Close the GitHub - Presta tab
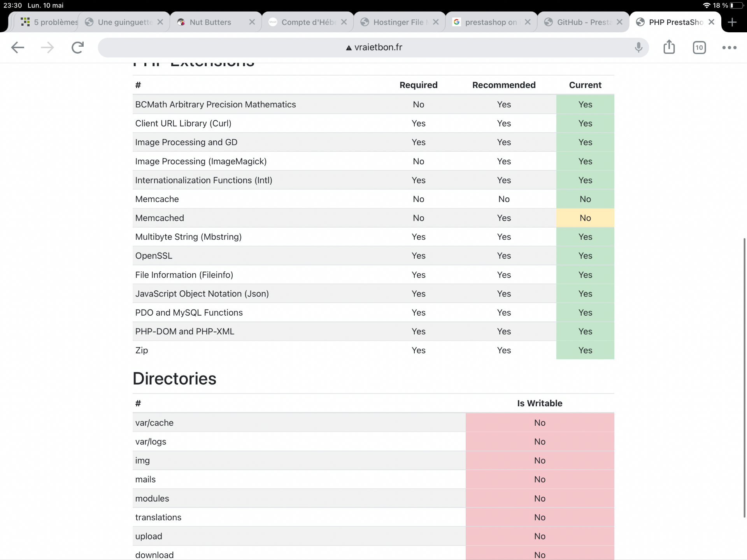This screenshot has height=560, width=747. [x=619, y=22]
